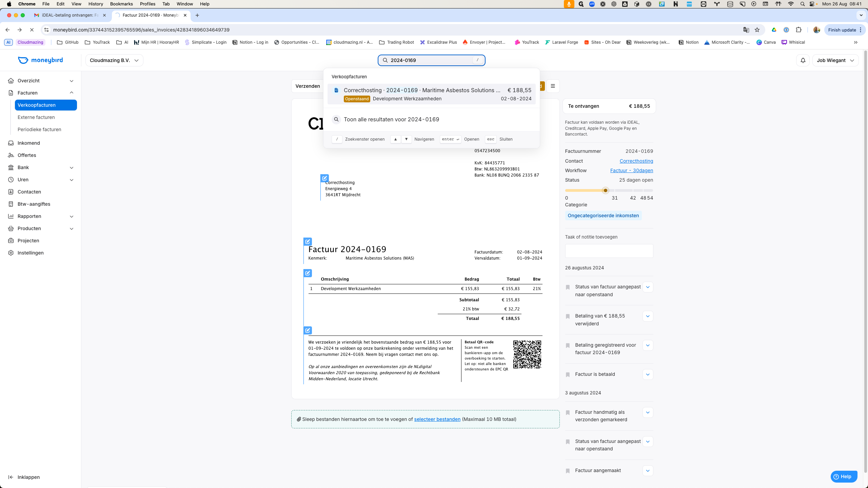The image size is (868, 488).
Task: Click the Instellingen gear icon
Action: pos(11,253)
